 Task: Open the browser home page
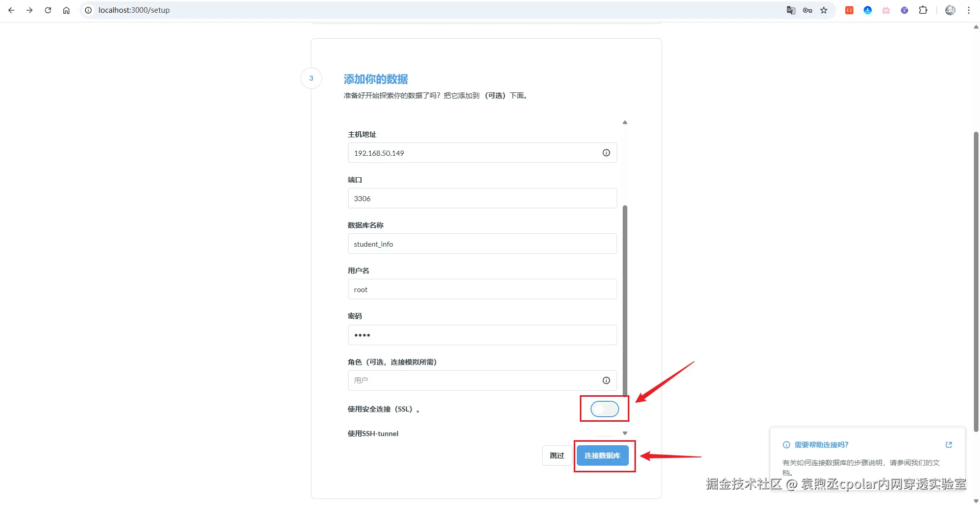coord(66,10)
